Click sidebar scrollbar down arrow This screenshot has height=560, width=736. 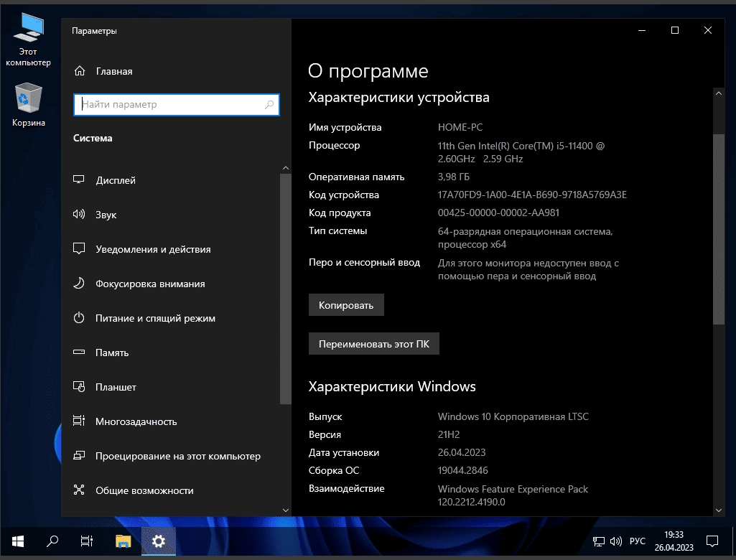(x=285, y=510)
